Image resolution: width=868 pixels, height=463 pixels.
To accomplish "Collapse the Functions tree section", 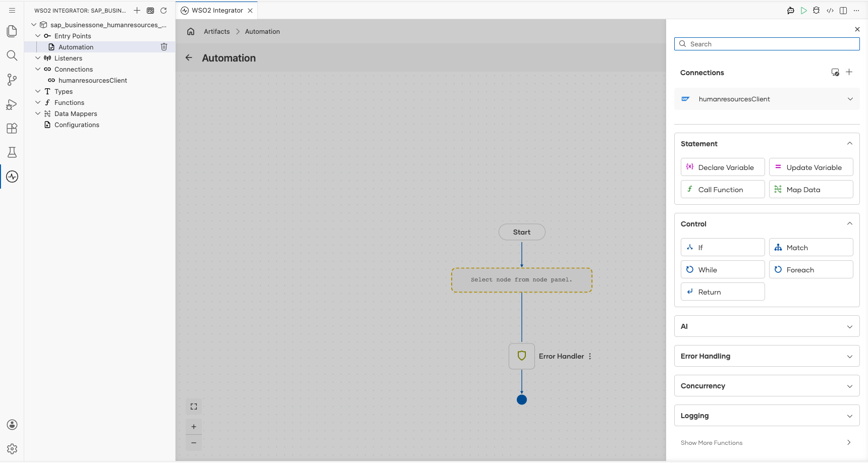I will pos(38,102).
